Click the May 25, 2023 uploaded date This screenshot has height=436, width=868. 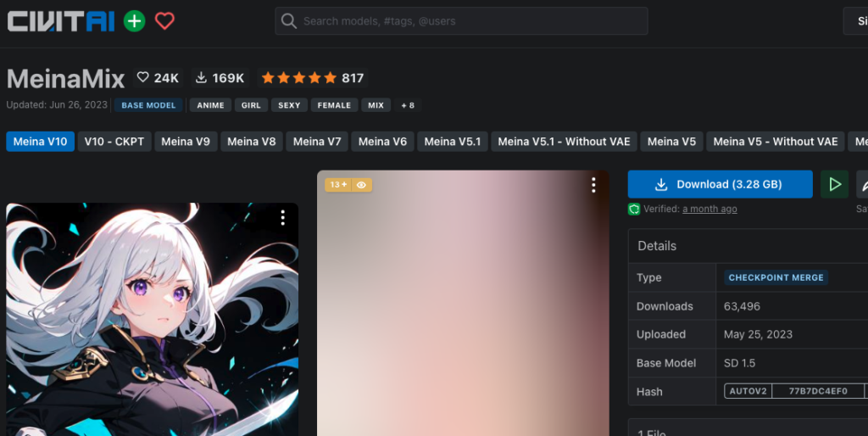tap(758, 334)
